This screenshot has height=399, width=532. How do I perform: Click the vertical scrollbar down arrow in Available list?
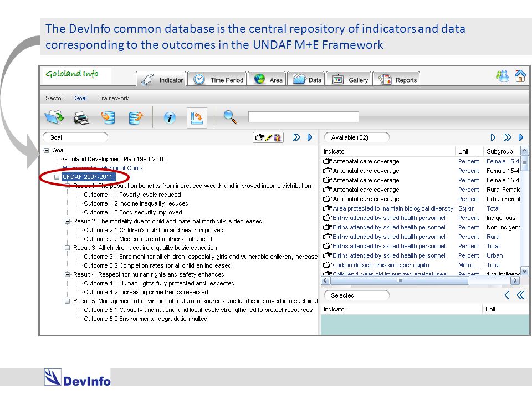[x=525, y=271]
